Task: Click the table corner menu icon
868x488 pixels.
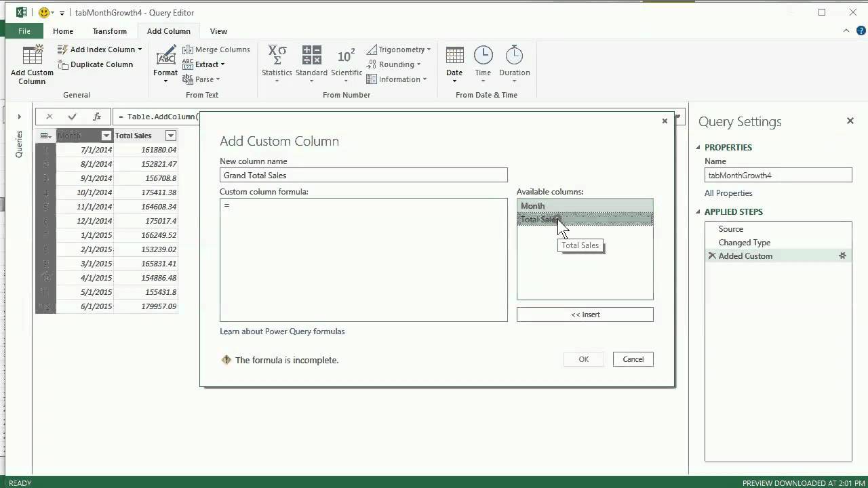Action: (x=45, y=136)
